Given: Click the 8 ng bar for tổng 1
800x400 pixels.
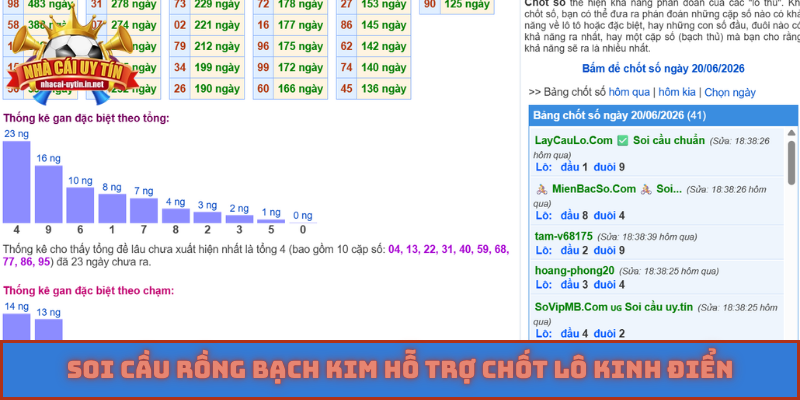Looking at the screenshot, I should pos(112,209).
